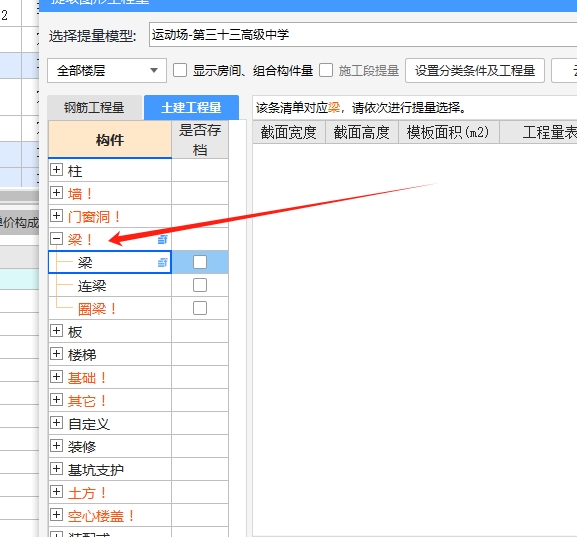Expand the 板 tree node
Viewport: 577px width, 537px height.
56,331
